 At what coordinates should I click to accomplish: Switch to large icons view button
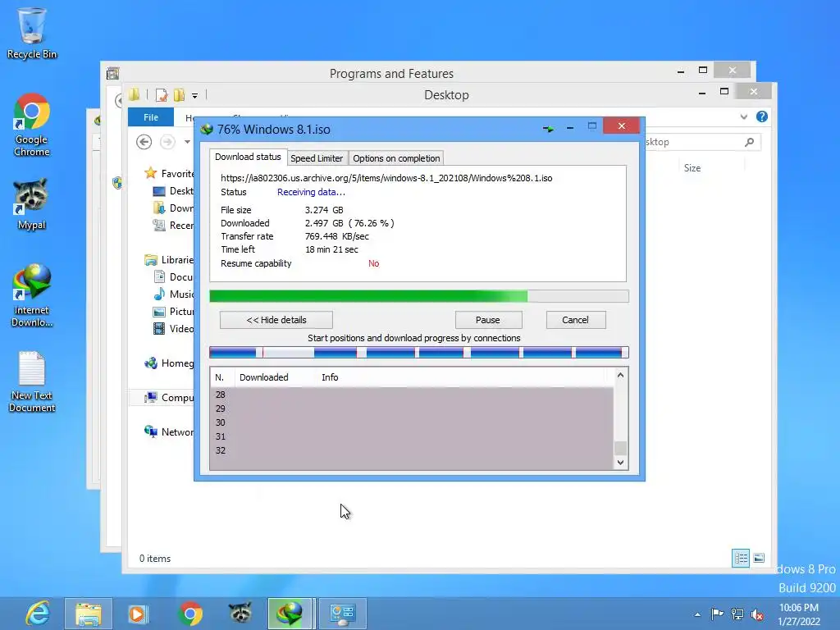(759, 558)
